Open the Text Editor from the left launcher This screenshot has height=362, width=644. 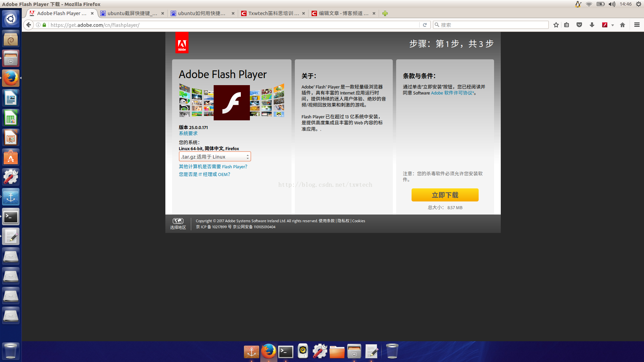pos(11,237)
